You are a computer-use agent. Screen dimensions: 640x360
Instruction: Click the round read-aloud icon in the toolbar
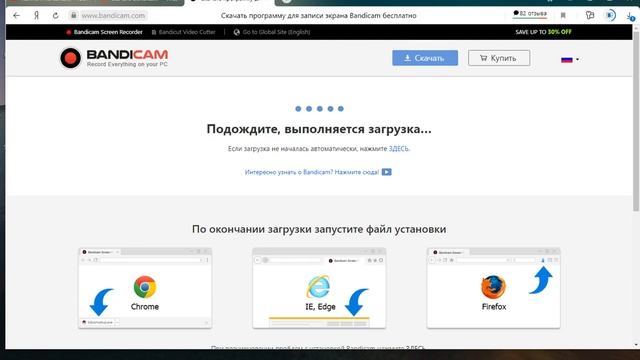[x=610, y=16]
